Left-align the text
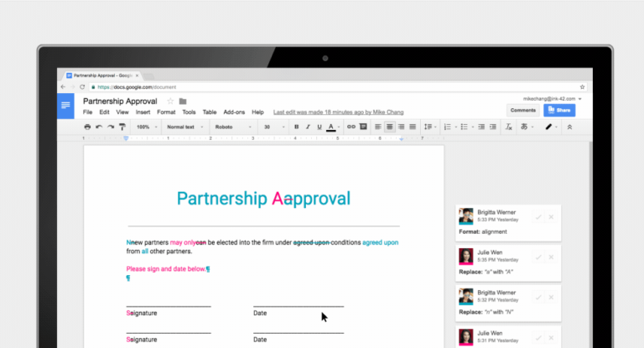The image size is (644, 348). (378, 127)
